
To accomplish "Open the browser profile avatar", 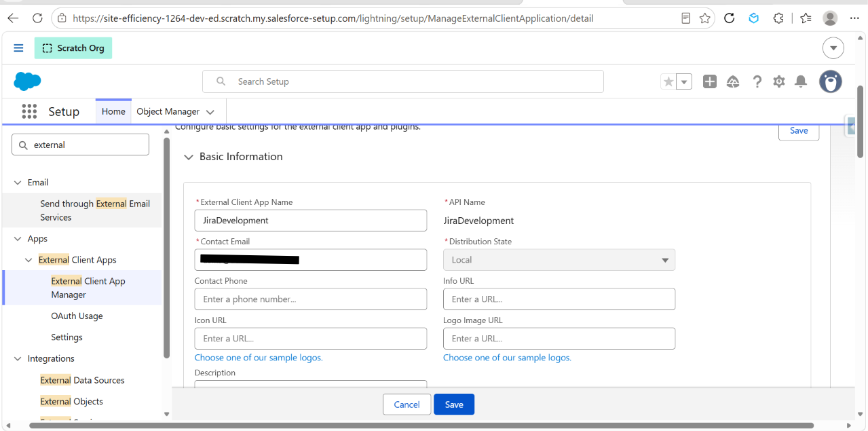I will [x=830, y=18].
